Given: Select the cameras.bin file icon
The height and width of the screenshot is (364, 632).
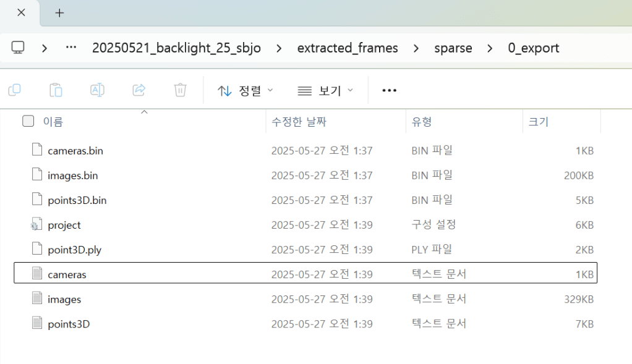Looking at the screenshot, I should click(x=36, y=150).
